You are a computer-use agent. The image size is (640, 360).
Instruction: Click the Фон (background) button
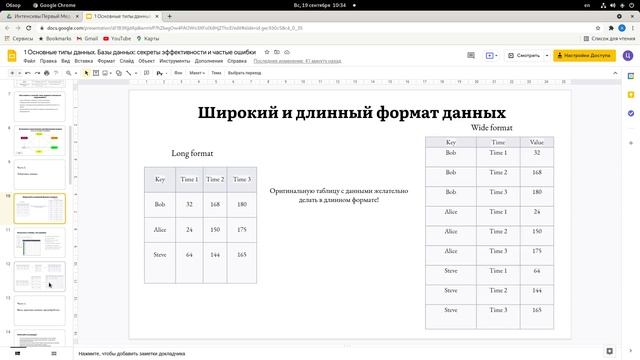[x=178, y=73]
